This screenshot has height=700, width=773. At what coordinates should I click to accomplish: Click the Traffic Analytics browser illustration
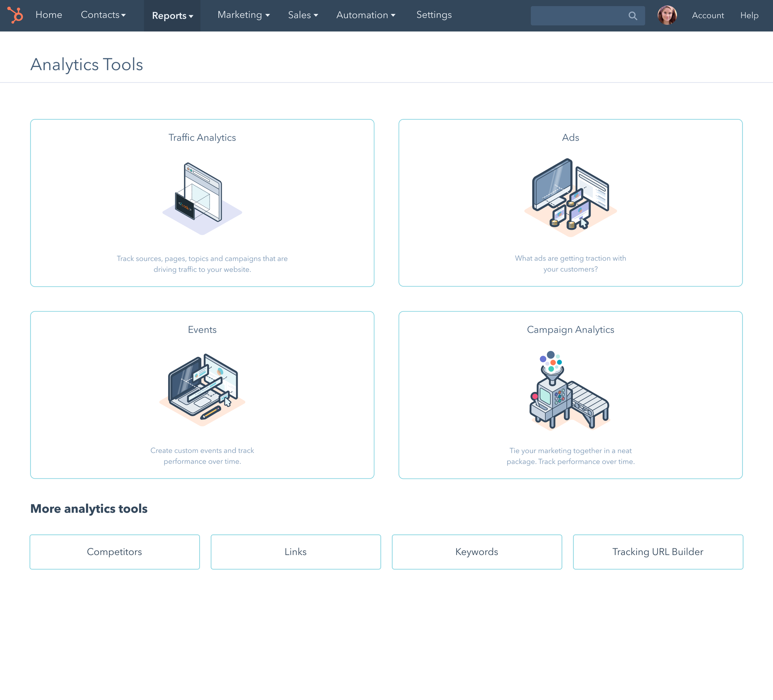pyautogui.click(x=202, y=198)
